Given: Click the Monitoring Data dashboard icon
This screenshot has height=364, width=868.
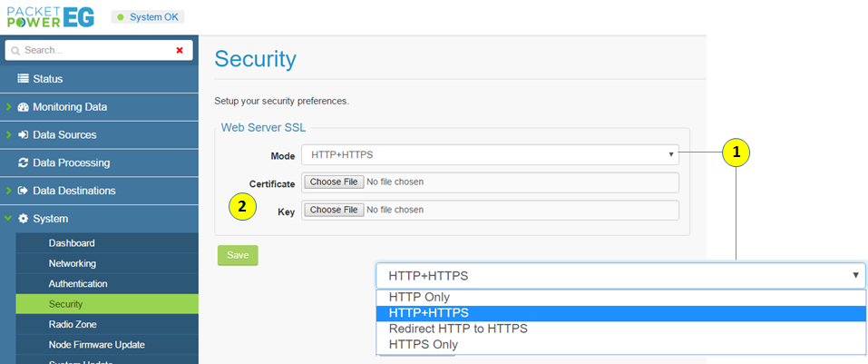Looking at the screenshot, I should (24, 107).
